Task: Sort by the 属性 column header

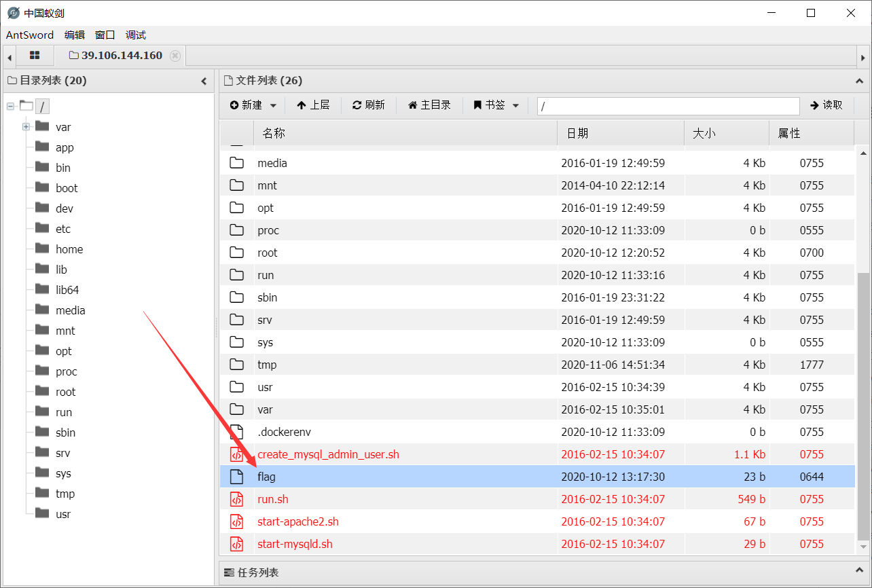Action: click(x=812, y=134)
